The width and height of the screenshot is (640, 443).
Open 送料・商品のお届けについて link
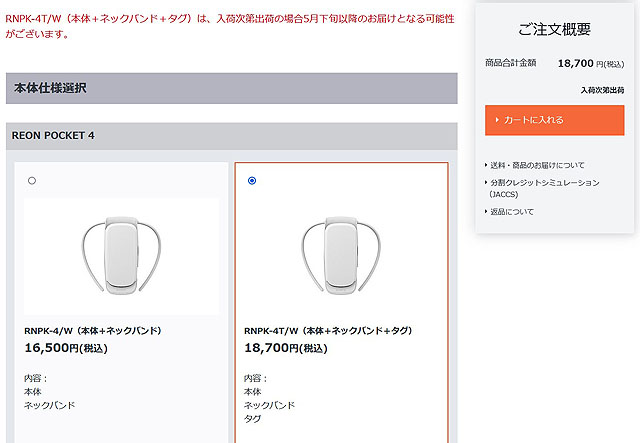tap(537, 165)
